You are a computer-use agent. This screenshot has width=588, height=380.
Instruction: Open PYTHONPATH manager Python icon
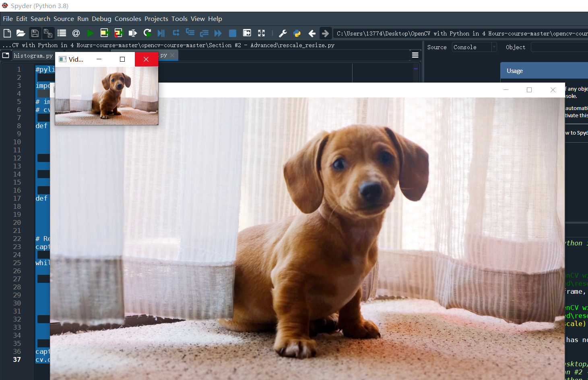[297, 33]
